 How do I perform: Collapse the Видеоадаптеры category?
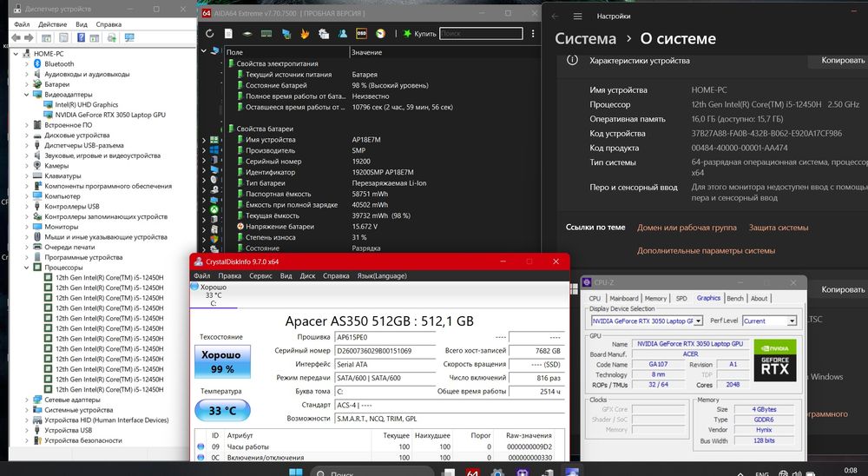[26, 94]
